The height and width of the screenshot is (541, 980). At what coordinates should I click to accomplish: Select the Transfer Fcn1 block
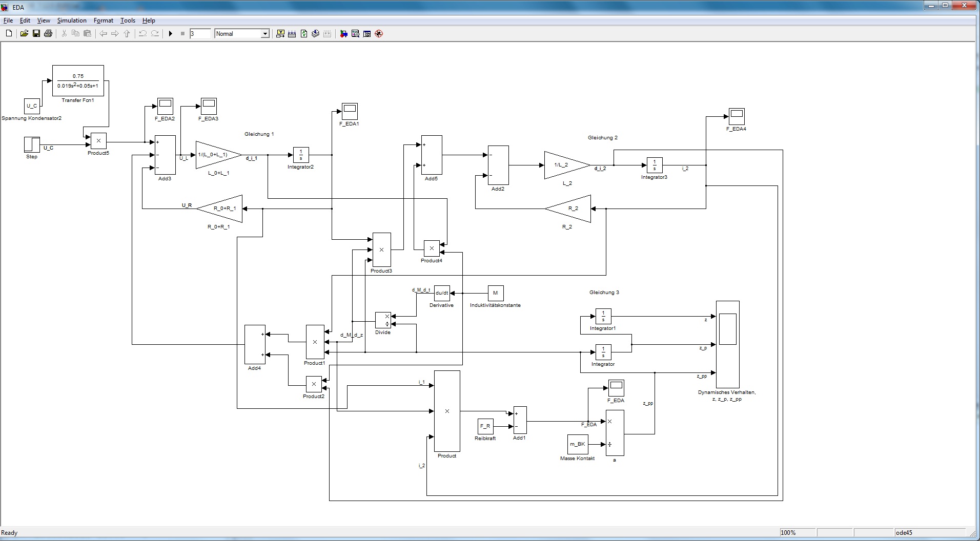pyautogui.click(x=78, y=81)
